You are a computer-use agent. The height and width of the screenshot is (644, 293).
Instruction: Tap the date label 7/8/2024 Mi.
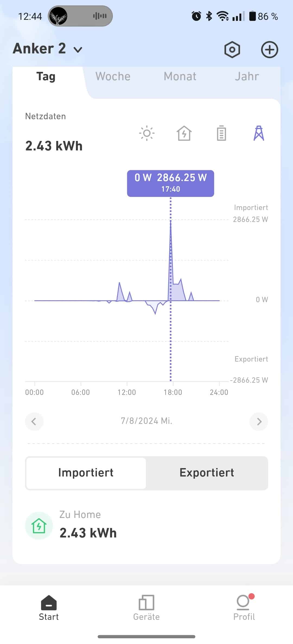pos(146,421)
